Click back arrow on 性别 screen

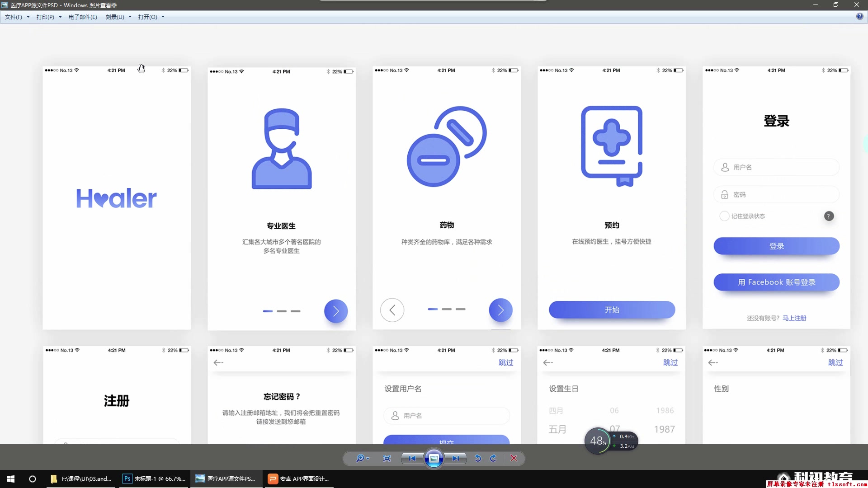713,362
